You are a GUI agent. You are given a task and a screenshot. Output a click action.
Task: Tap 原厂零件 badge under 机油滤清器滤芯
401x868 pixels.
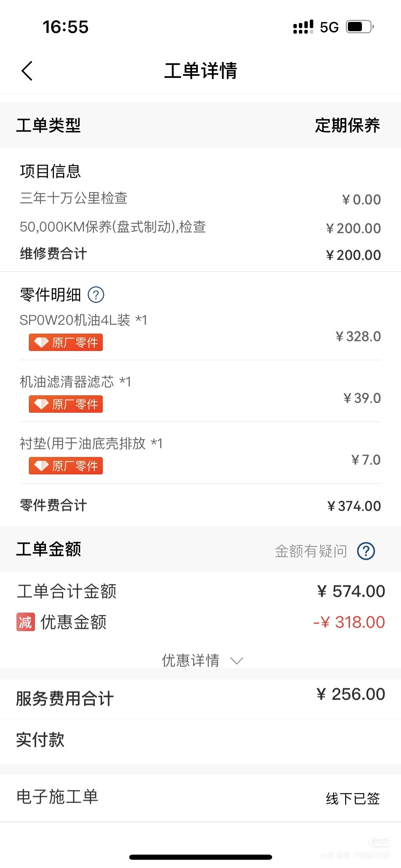66,404
